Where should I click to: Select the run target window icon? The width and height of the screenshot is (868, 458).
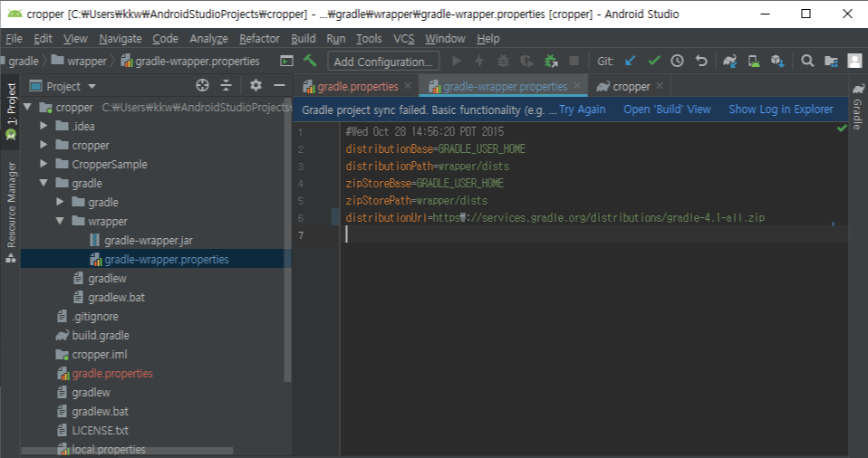(286, 61)
